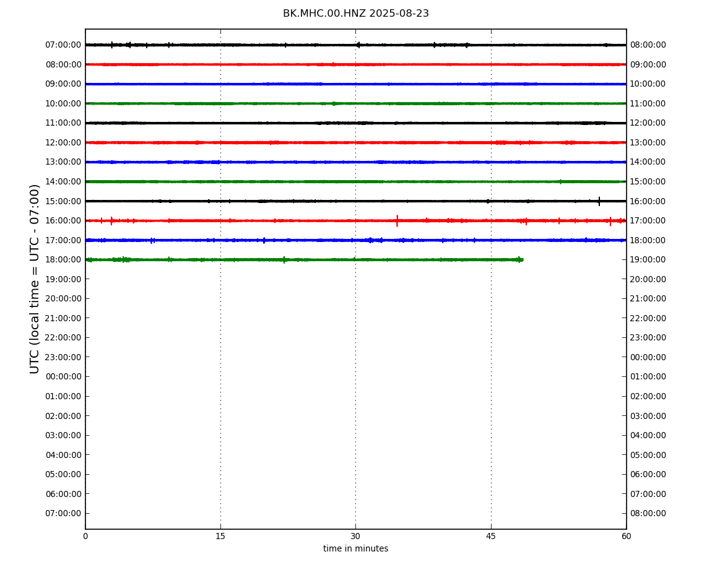712x588 pixels.
Task: Click right-axis label 09:00:00
Action: pos(648,64)
